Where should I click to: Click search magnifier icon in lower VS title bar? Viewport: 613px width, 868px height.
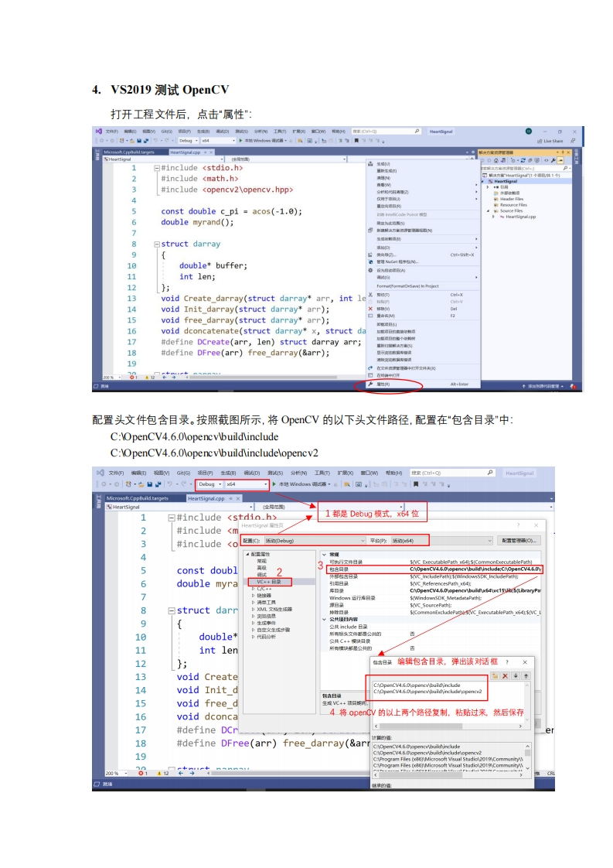click(490, 472)
